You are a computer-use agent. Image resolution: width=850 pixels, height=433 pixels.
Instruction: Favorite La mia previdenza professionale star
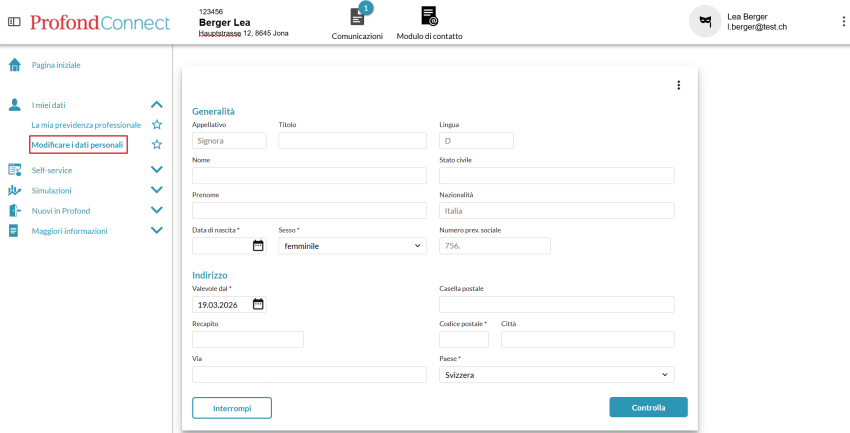[x=157, y=125]
